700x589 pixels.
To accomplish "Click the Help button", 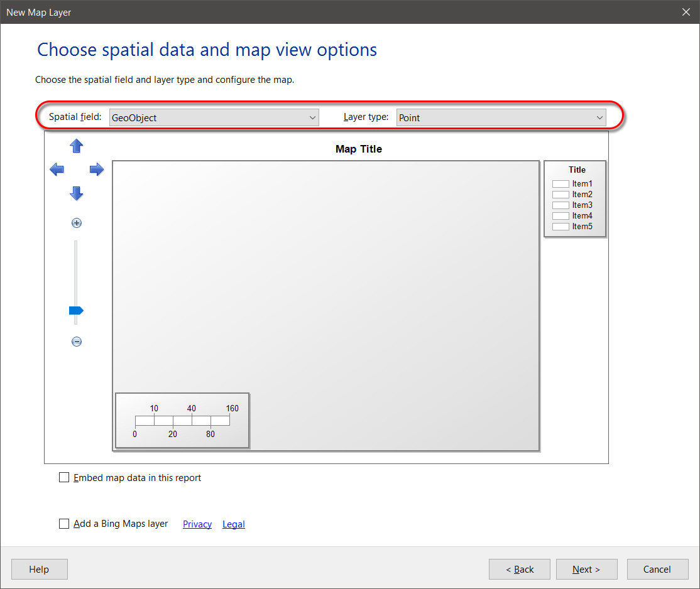I will (39, 570).
